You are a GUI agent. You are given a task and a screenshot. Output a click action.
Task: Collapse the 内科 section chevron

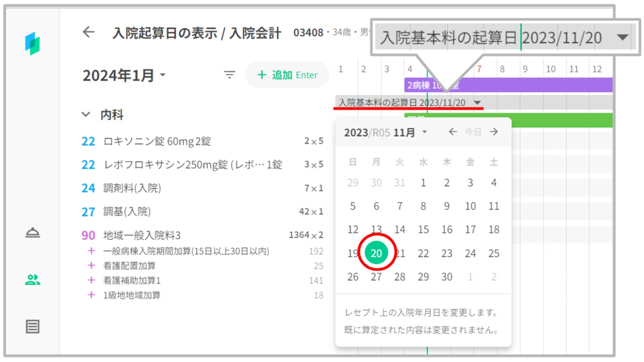coord(86,114)
